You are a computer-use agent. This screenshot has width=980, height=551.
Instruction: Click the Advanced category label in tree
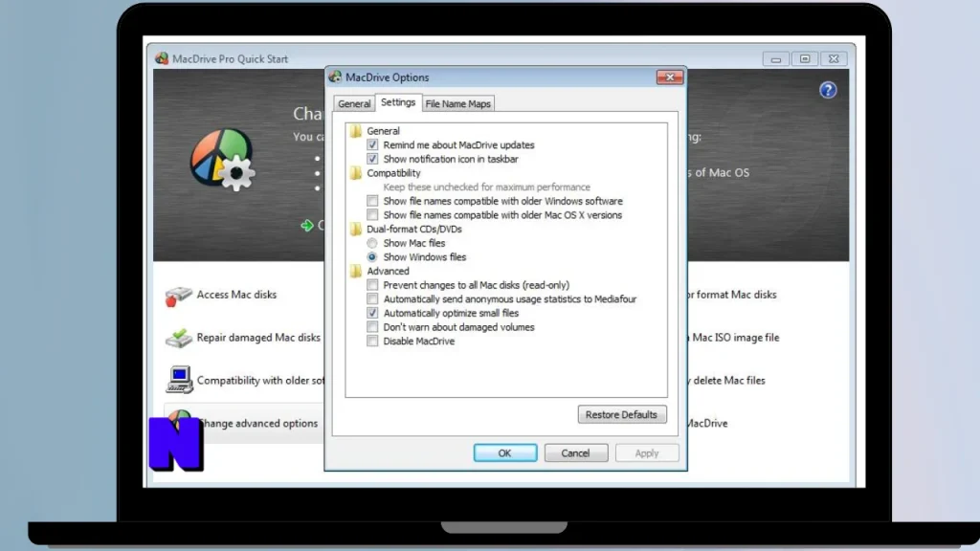389,271
